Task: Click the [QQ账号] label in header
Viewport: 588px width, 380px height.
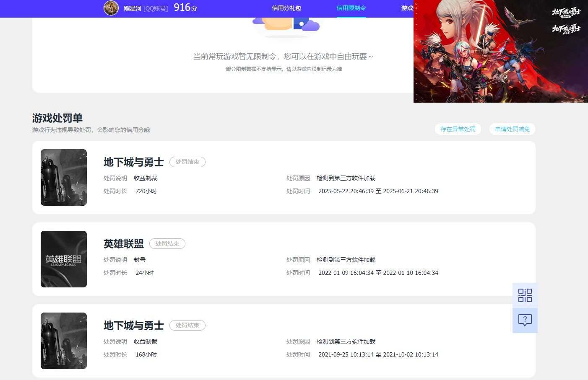Action: [156, 8]
